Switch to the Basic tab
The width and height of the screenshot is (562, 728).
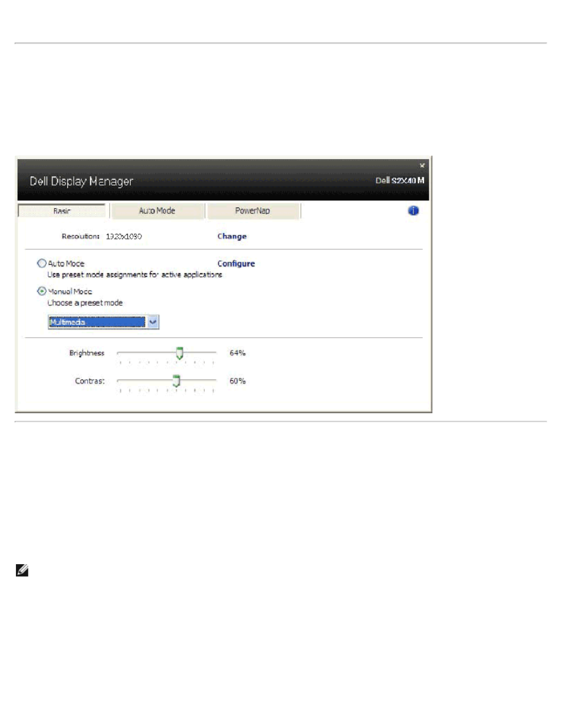click(62, 210)
